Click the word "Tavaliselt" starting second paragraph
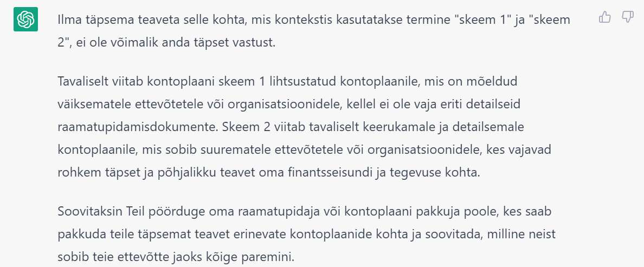Image resolution: width=644 pixels, height=267 pixels. click(84, 82)
